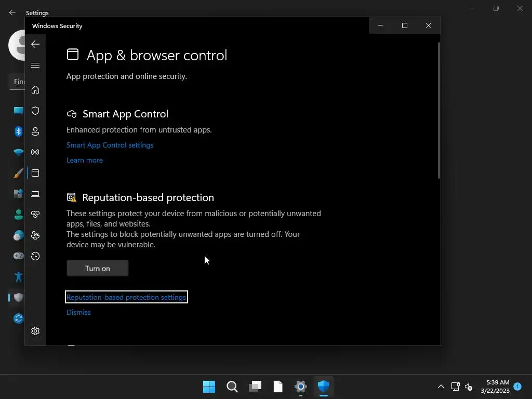Open Bluetooth & devices in Settings sidebar
The width and height of the screenshot is (532, 399).
(18, 131)
